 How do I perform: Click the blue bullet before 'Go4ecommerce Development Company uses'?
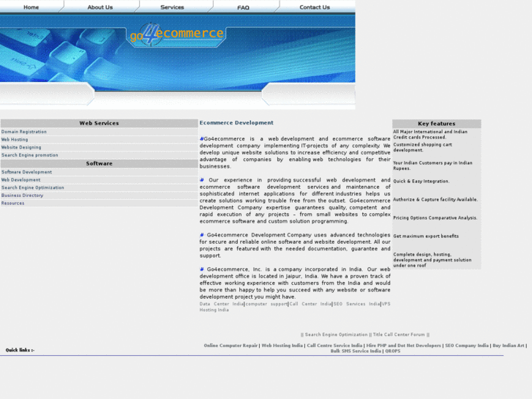point(201,235)
